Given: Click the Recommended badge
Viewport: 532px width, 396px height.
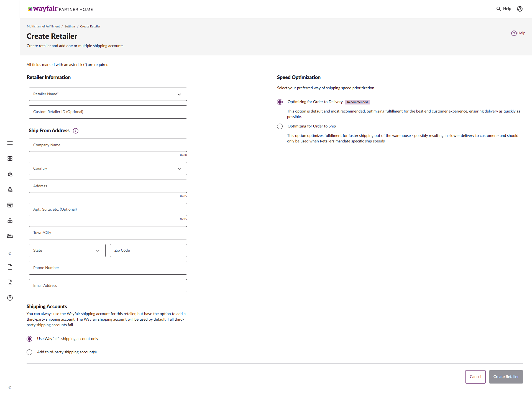Looking at the screenshot, I should pyautogui.click(x=357, y=102).
